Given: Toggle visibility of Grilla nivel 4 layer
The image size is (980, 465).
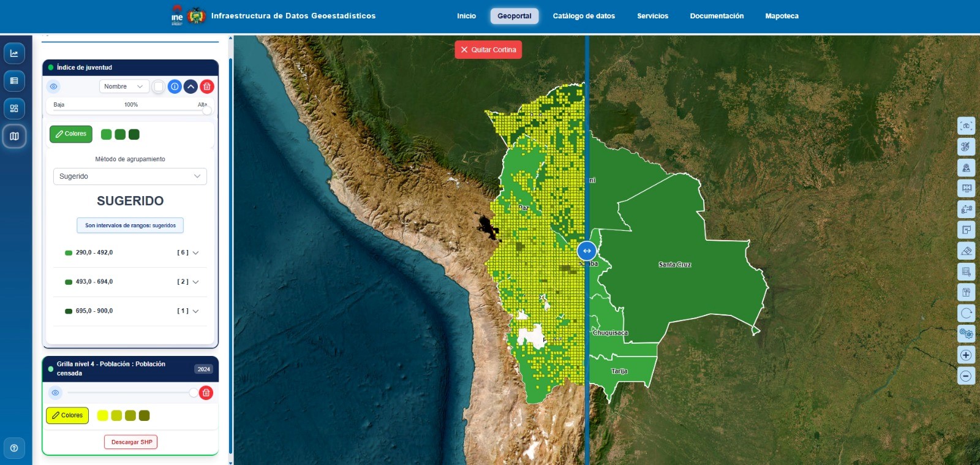Looking at the screenshot, I should point(55,393).
